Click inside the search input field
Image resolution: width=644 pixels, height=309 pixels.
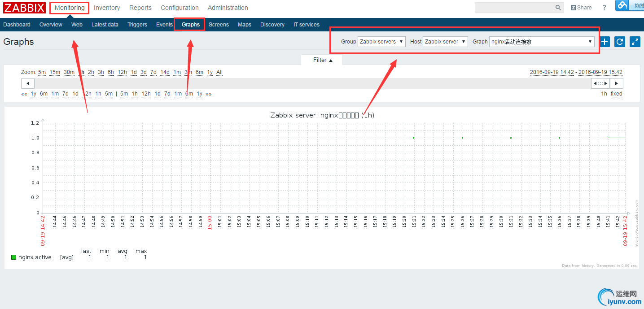coord(515,8)
